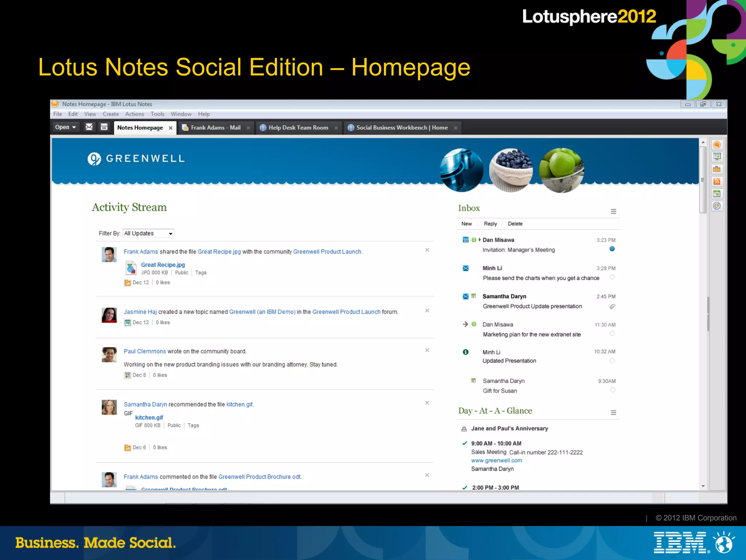This screenshot has width=746, height=560.
Task: Open the briefcase sidebar icon
Action: (x=716, y=169)
